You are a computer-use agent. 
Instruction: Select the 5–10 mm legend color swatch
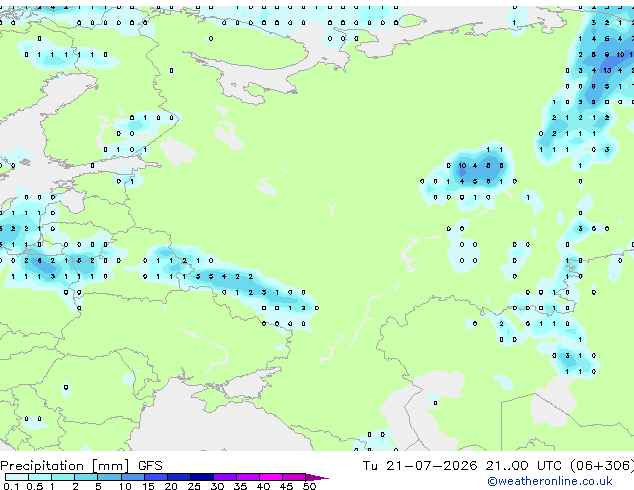pos(109,477)
